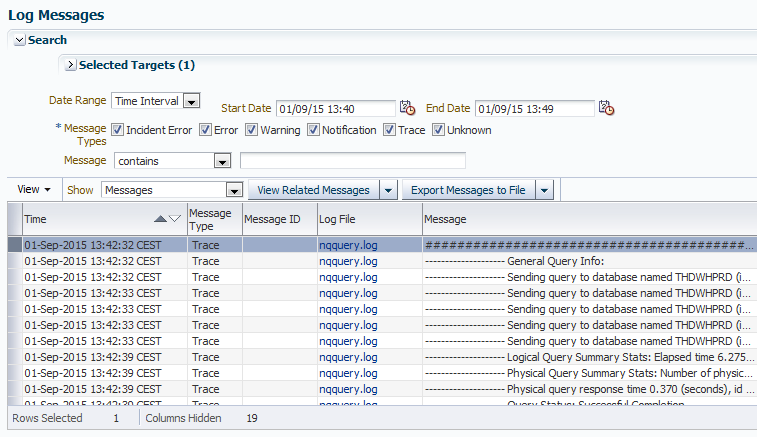The width and height of the screenshot is (757, 437).
Task: Open the Date Range Time Interval dropdown
Action: (x=192, y=101)
